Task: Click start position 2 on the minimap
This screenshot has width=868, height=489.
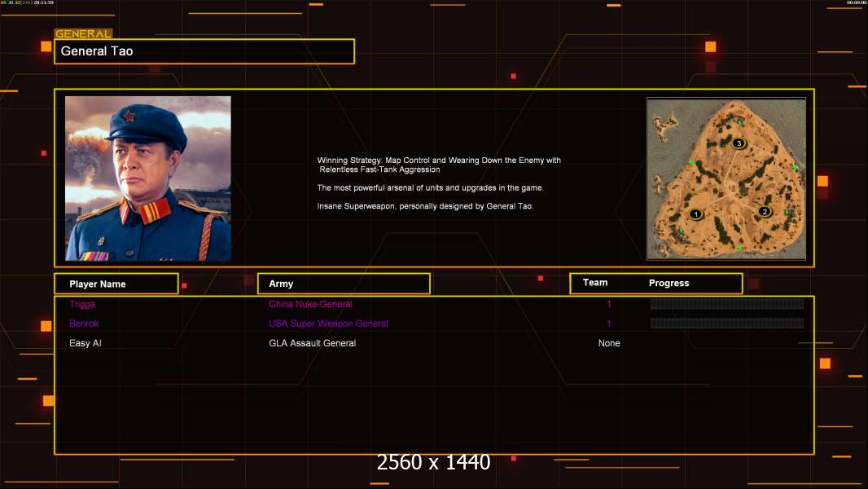Action: click(764, 212)
